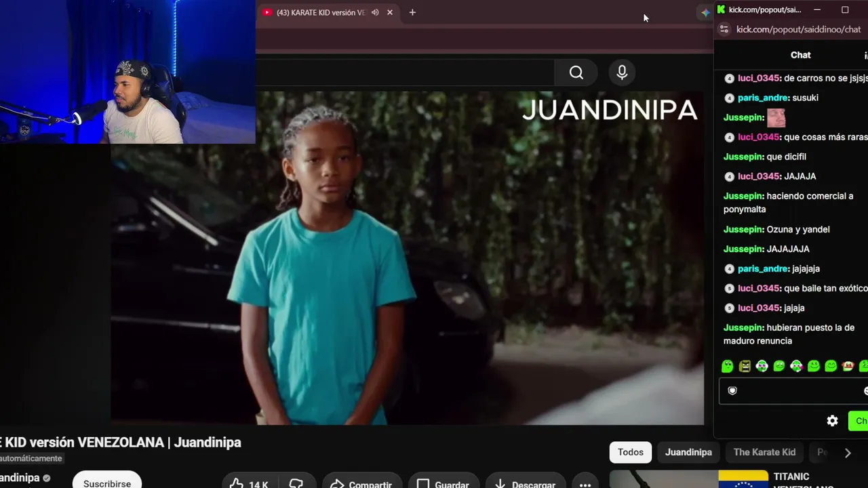
Task: Maximize the Kick chat popout window
Action: (845, 9)
